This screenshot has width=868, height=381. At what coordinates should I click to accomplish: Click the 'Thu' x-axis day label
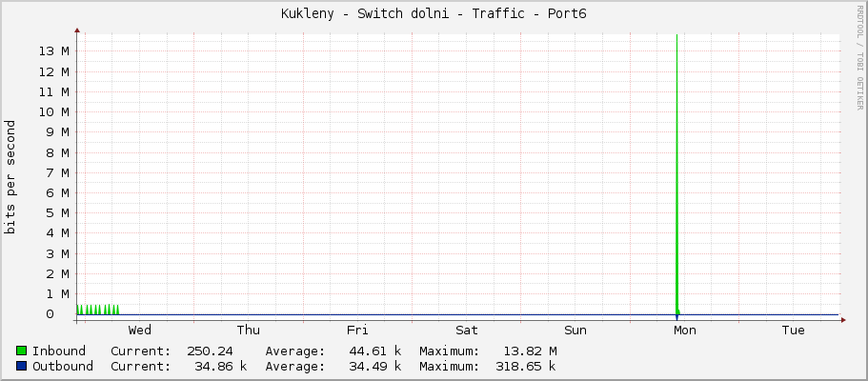[249, 331]
